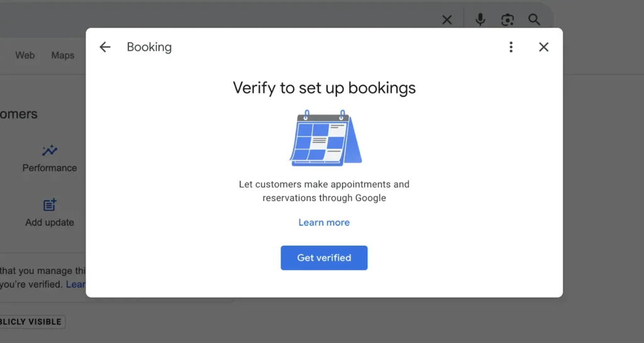The width and height of the screenshot is (644, 343).
Task: Open the Learn more link under bookings text
Action: point(324,222)
